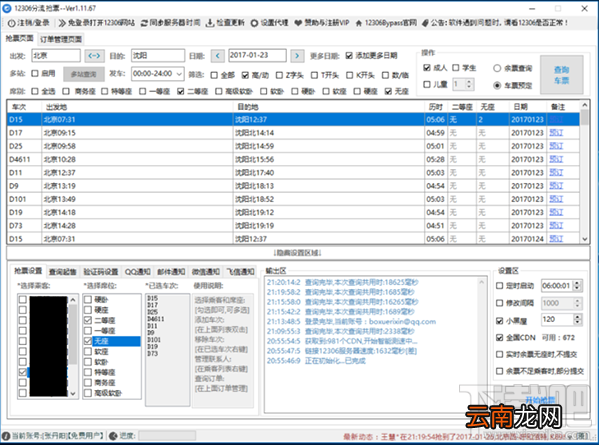
Task: Toggle the 成人 passenger type checkbox
Action: (427, 68)
